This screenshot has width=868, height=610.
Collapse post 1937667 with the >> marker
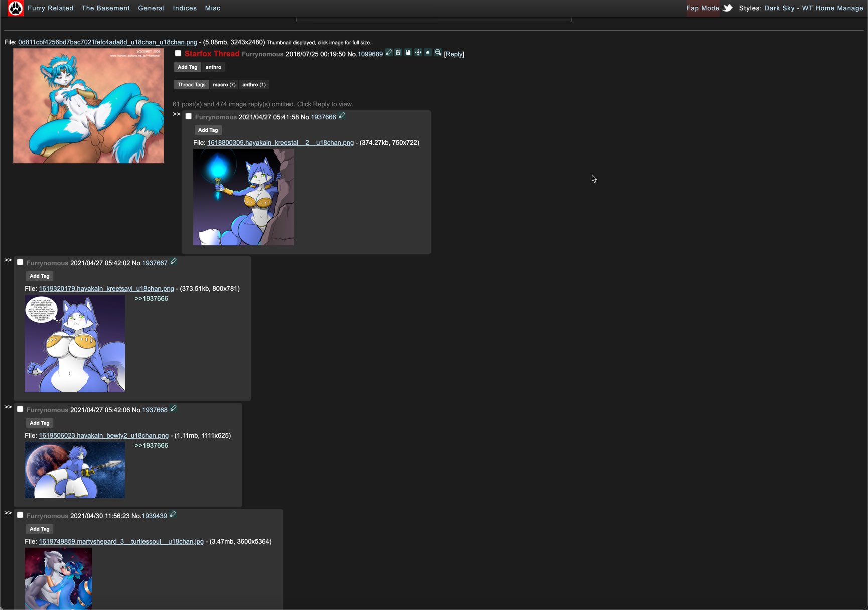(8, 260)
